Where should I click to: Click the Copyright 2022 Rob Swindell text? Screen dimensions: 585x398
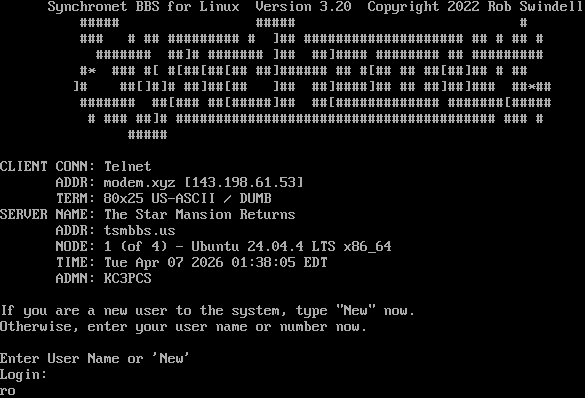click(475, 6)
